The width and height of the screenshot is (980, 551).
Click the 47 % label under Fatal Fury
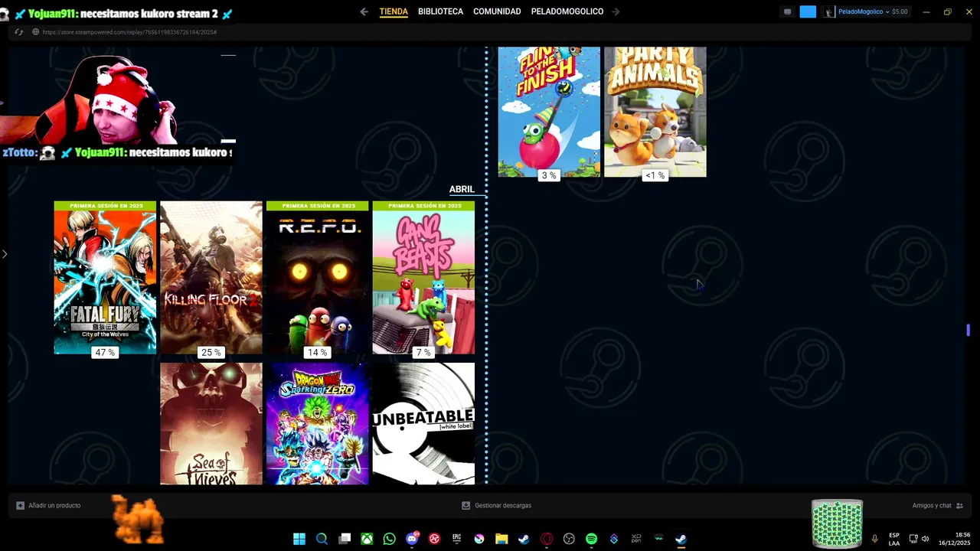(105, 353)
